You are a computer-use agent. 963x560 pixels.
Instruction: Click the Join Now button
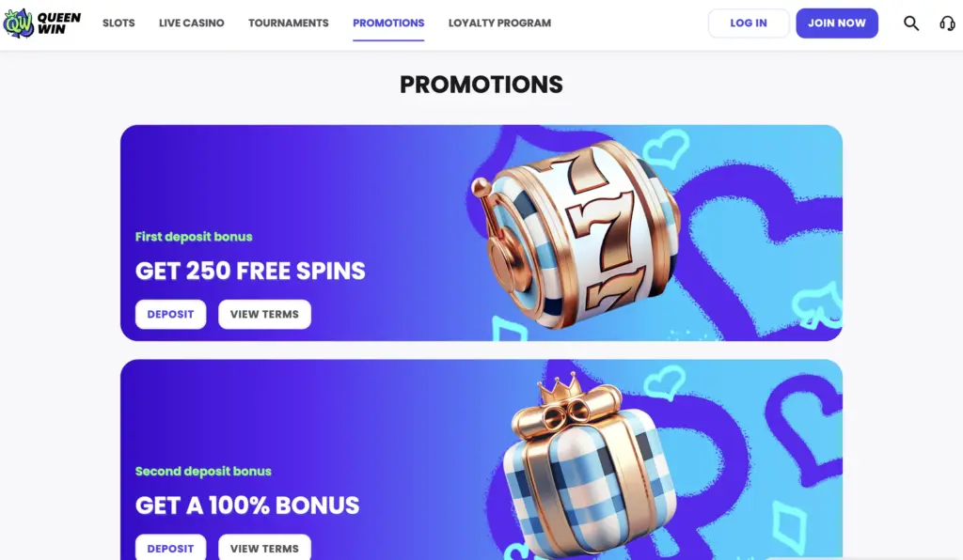point(836,23)
